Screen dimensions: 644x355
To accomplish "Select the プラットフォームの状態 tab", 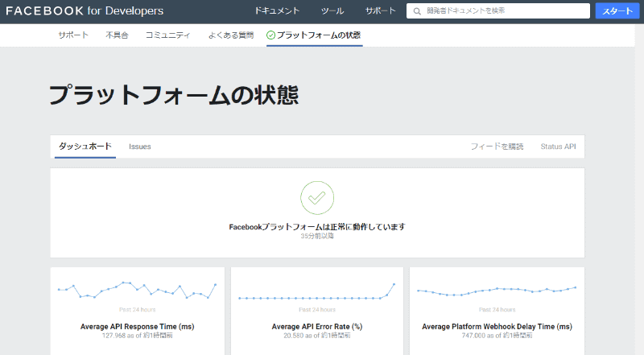I will click(x=314, y=35).
